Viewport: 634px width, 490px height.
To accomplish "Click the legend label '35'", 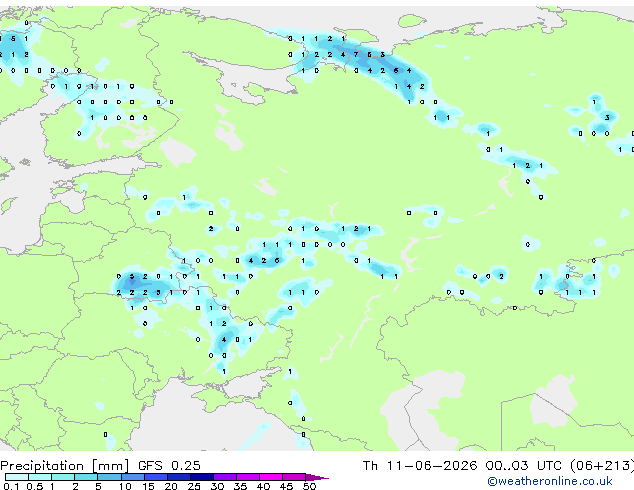I will [x=241, y=486].
